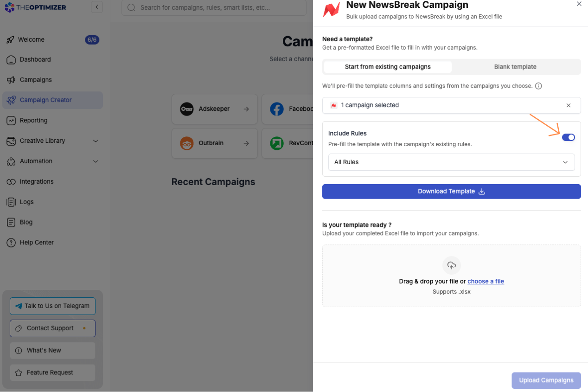Click the Upload Campaigns button
The image size is (588, 392).
[x=546, y=380]
